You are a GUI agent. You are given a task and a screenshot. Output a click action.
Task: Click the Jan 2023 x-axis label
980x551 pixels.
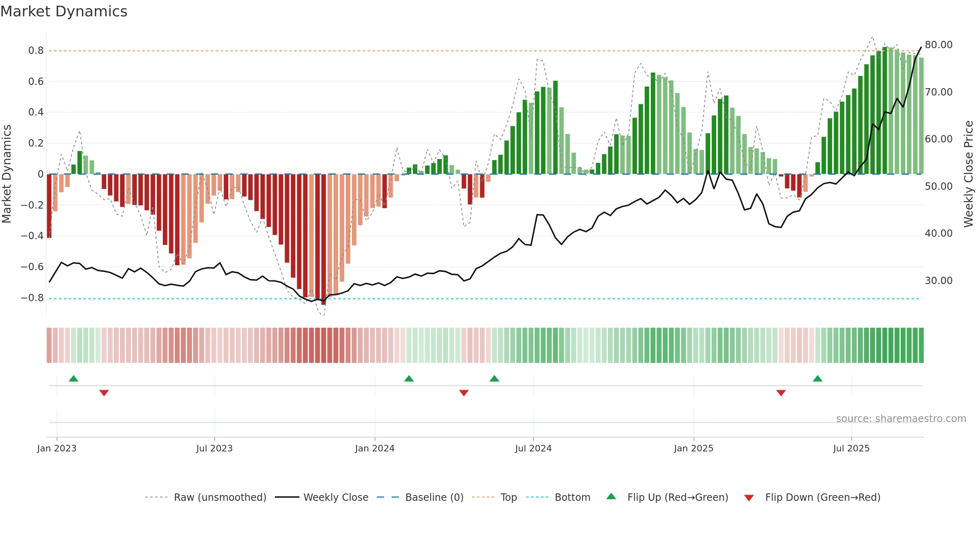[x=57, y=448]
